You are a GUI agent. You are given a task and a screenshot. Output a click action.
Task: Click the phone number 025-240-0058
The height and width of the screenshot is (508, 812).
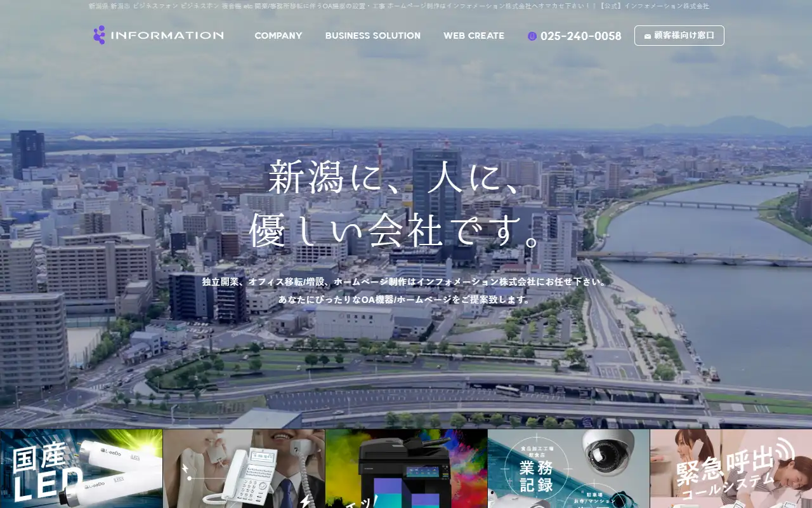(x=580, y=36)
